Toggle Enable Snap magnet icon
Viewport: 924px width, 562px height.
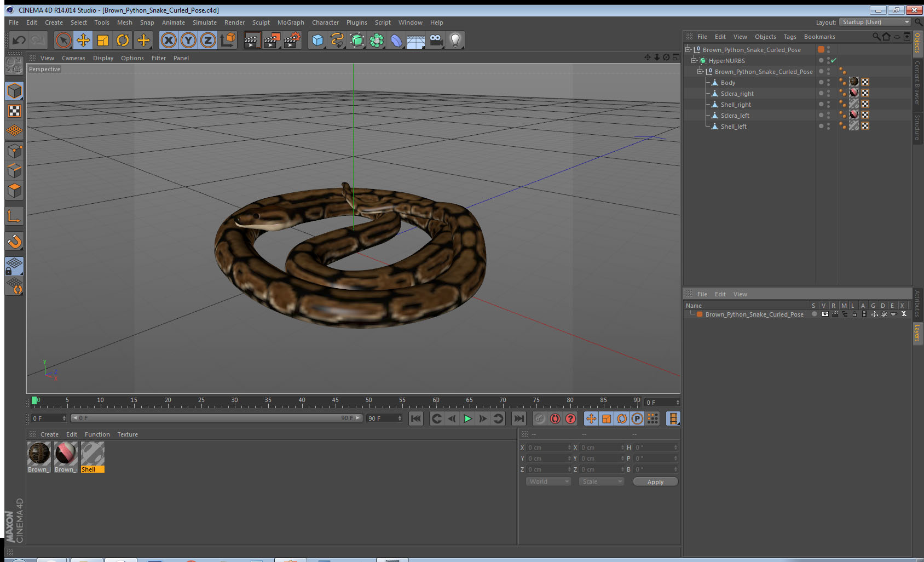pyautogui.click(x=15, y=241)
